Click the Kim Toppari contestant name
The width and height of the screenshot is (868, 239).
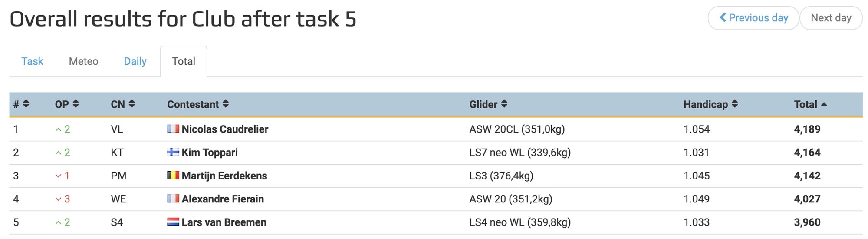coord(210,153)
